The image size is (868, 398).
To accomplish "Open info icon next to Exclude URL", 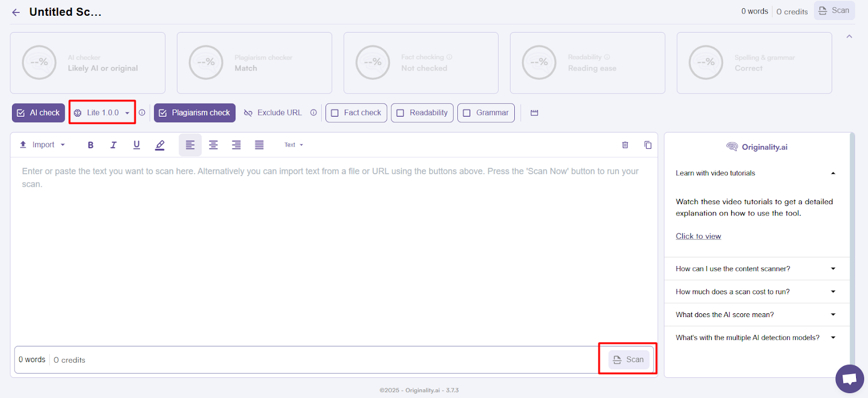I will pos(314,113).
